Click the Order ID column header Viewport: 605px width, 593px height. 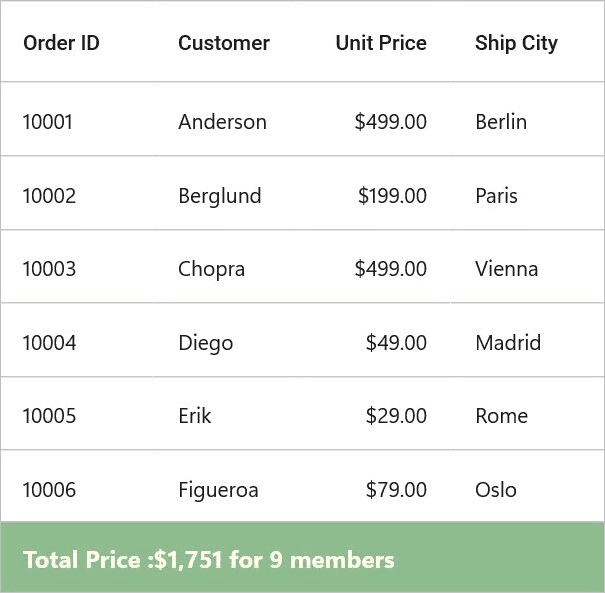click(78, 42)
